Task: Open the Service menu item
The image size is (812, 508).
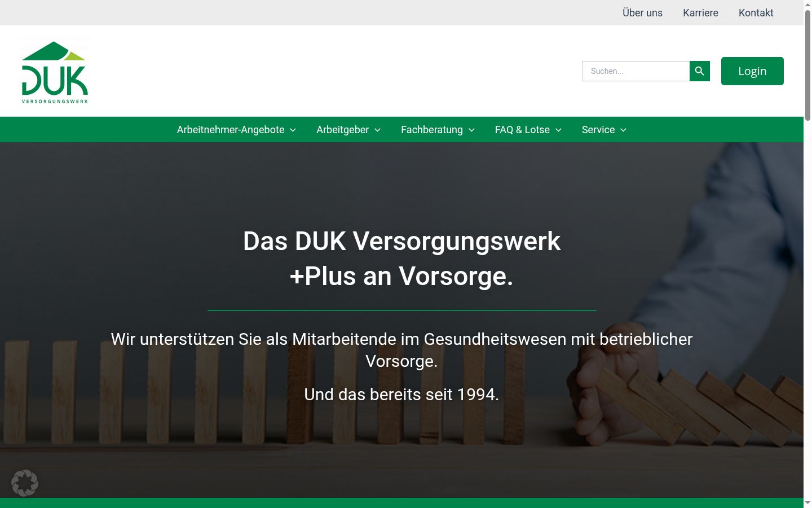Action: click(598, 130)
